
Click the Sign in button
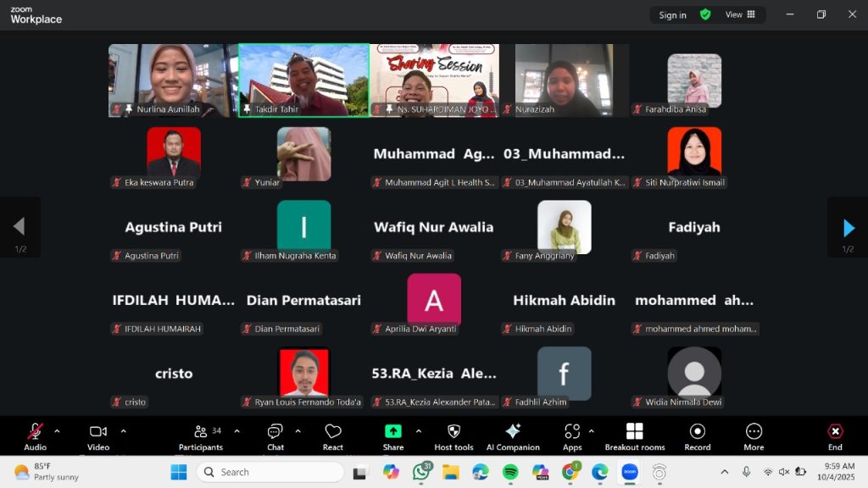(x=672, y=15)
